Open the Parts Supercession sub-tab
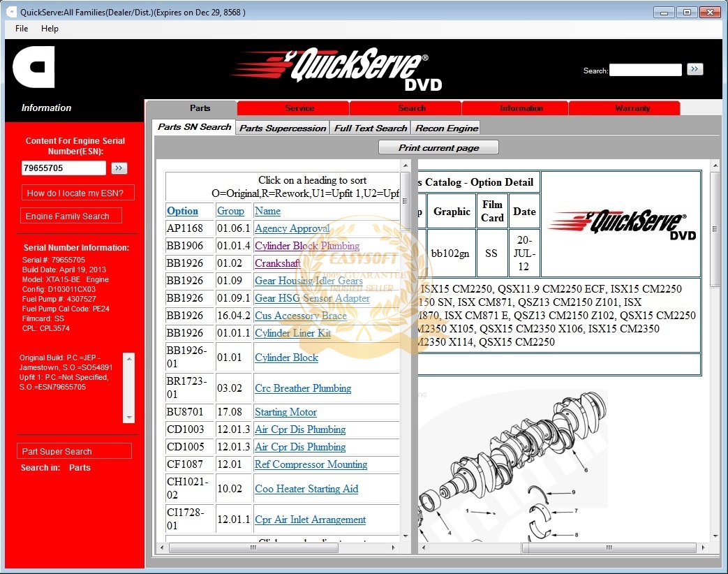The image size is (728, 574). coord(283,128)
